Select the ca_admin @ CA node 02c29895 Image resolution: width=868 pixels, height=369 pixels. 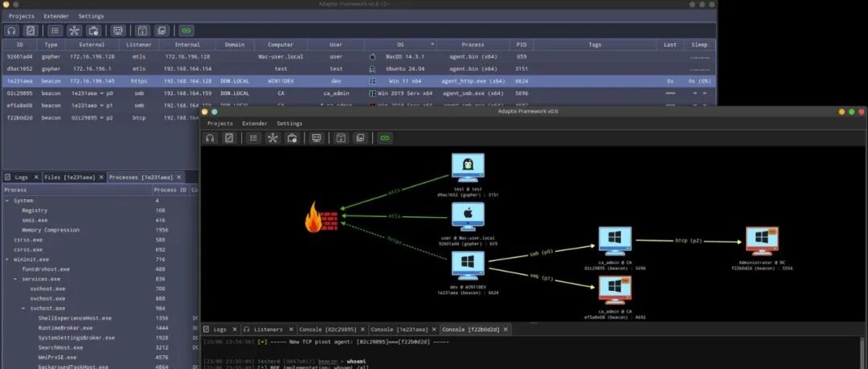click(615, 241)
